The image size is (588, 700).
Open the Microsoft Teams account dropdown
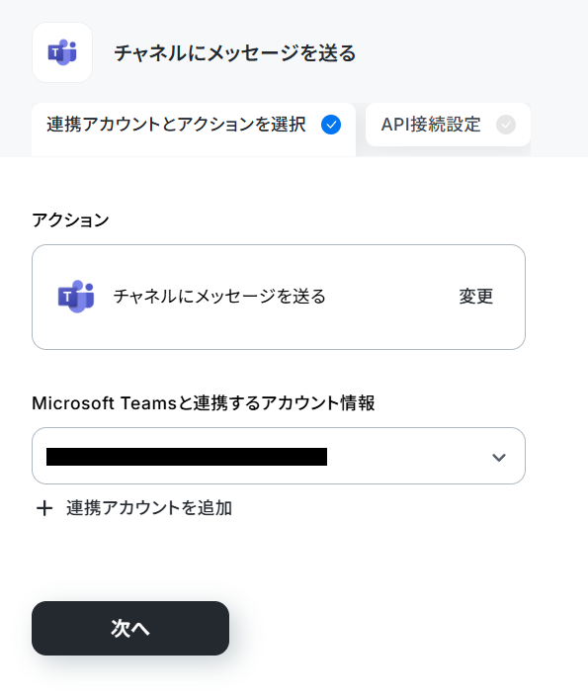pyautogui.click(x=279, y=456)
